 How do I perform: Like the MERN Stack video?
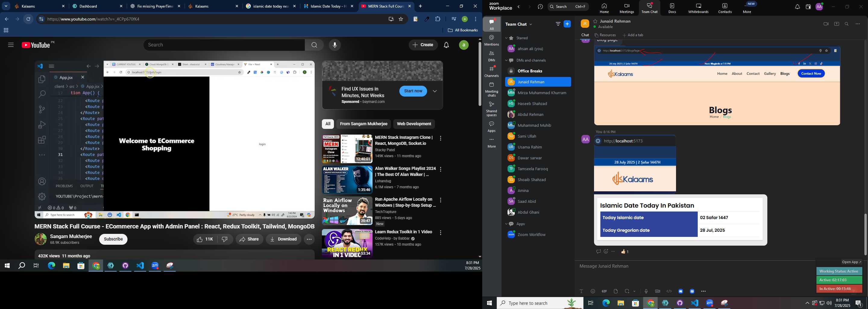tap(205, 239)
